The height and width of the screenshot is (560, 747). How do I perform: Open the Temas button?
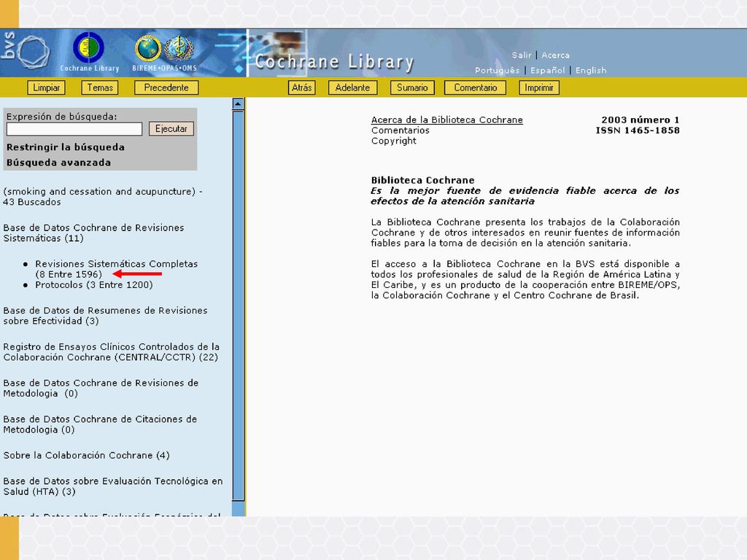[100, 87]
